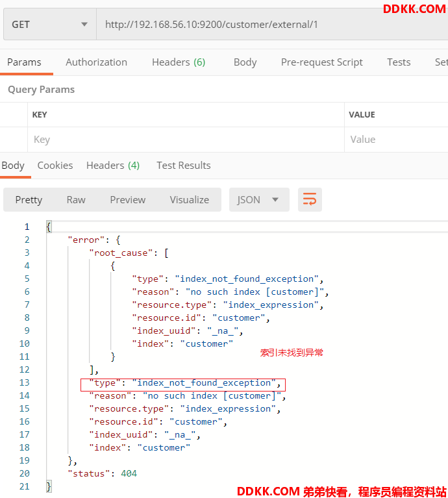Open the GET method dropdown

coord(50,25)
